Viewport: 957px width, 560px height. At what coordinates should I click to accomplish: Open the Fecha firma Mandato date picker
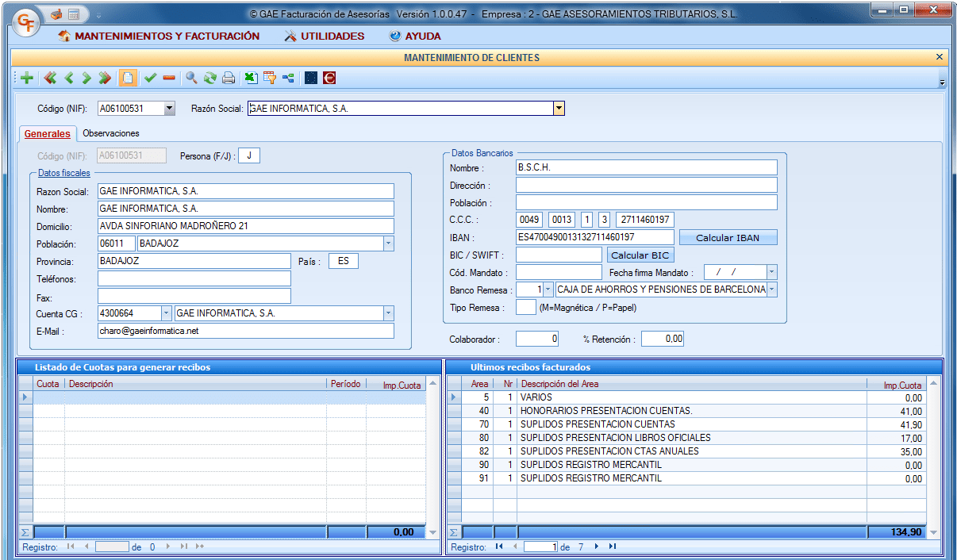tap(771, 272)
